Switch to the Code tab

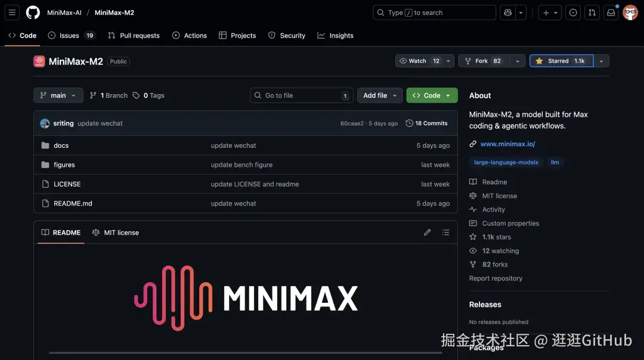[x=23, y=35]
